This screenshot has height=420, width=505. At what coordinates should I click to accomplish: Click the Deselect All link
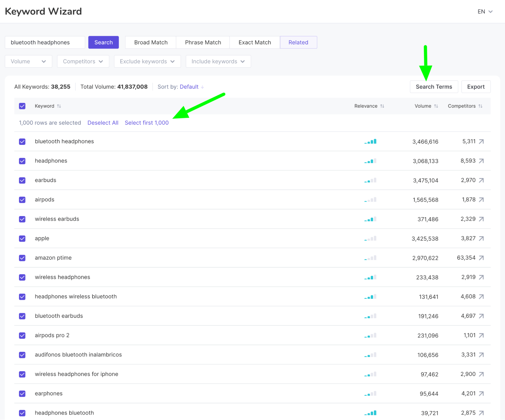click(x=103, y=123)
